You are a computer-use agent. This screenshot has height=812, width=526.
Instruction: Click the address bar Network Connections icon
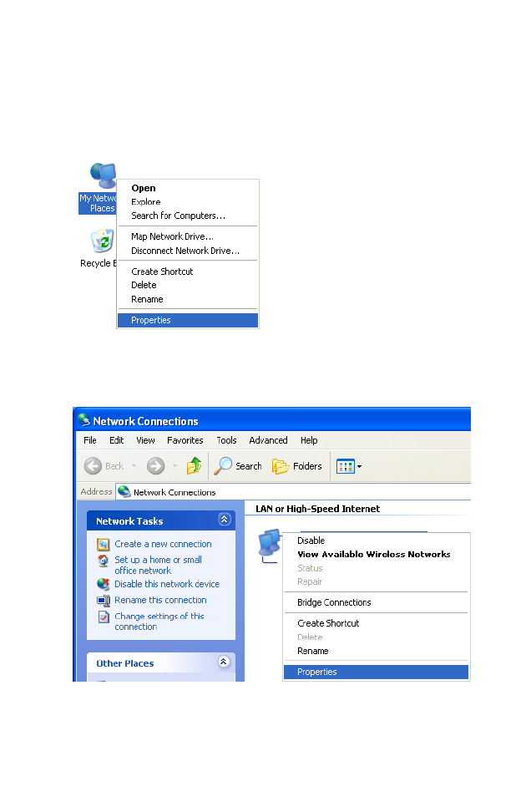pyautogui.click(x=124, y=491)
